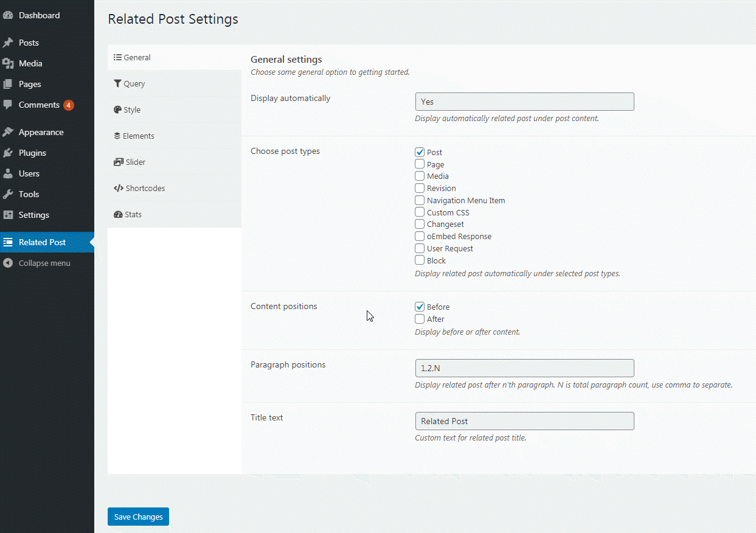Tick the Navigation Menu Item checkbox
The image size is (756, 533).
420,200
